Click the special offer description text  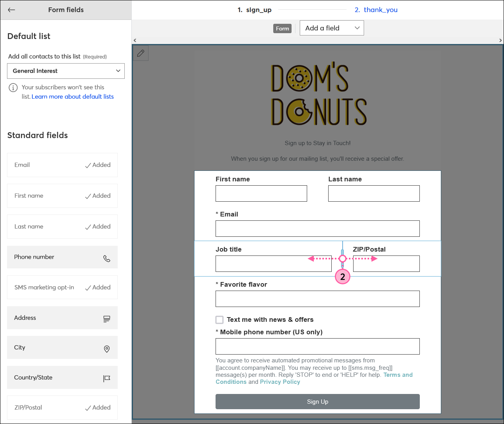pos(318,159)
